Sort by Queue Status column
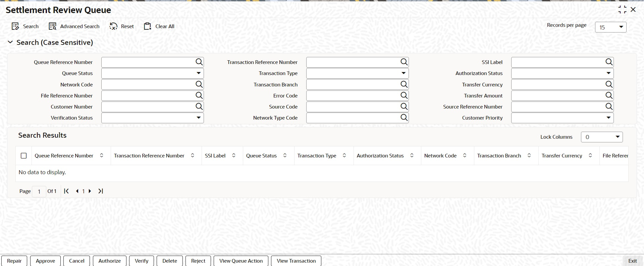Image resolution: width=644 pixels, height=266 pixels. point(285,155)
